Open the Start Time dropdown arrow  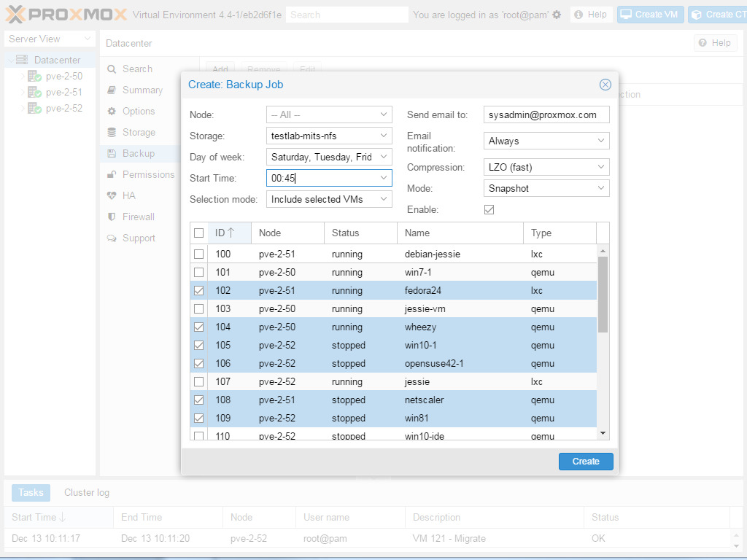(x=384, y=178)
